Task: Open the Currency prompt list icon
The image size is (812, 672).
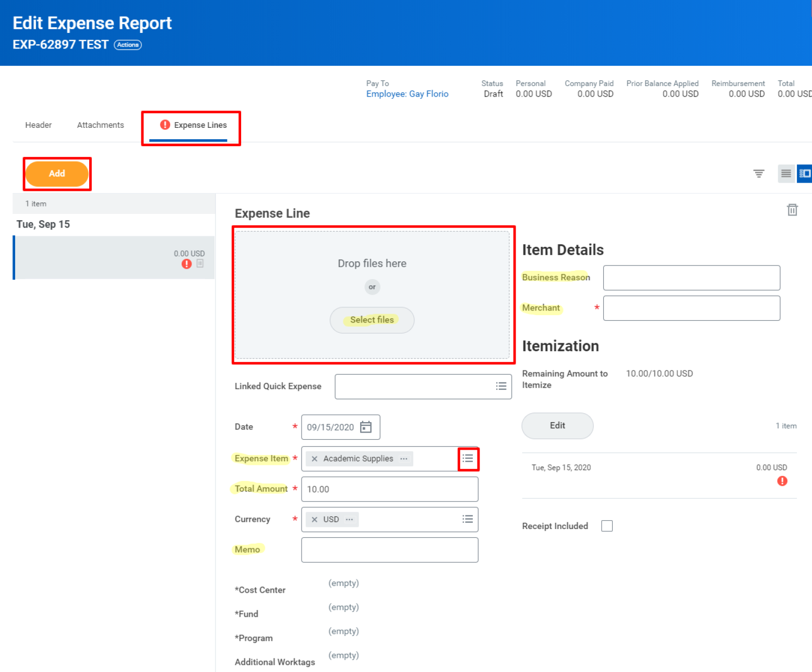Action: 468,519
